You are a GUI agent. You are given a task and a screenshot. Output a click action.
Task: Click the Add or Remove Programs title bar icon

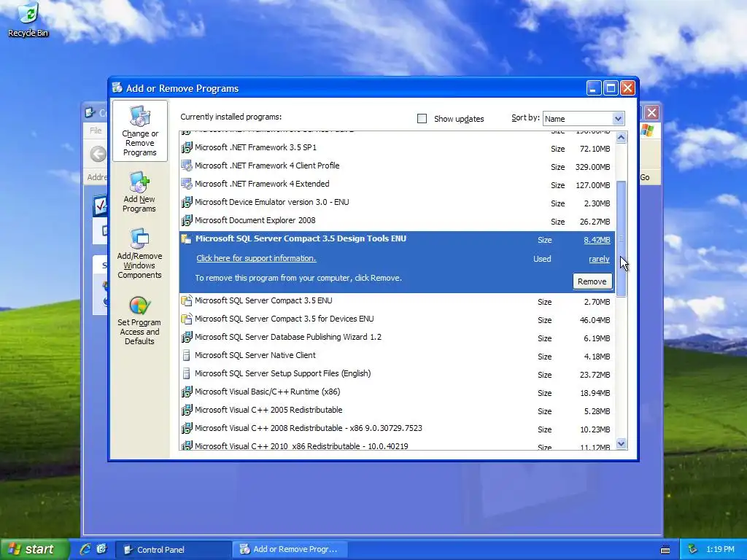(x=117, y=88)
